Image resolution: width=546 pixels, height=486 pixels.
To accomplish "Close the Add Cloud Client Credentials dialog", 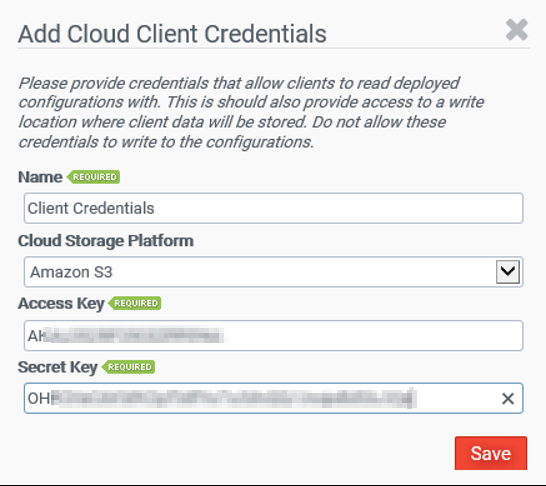I will (x=517, y=30).
